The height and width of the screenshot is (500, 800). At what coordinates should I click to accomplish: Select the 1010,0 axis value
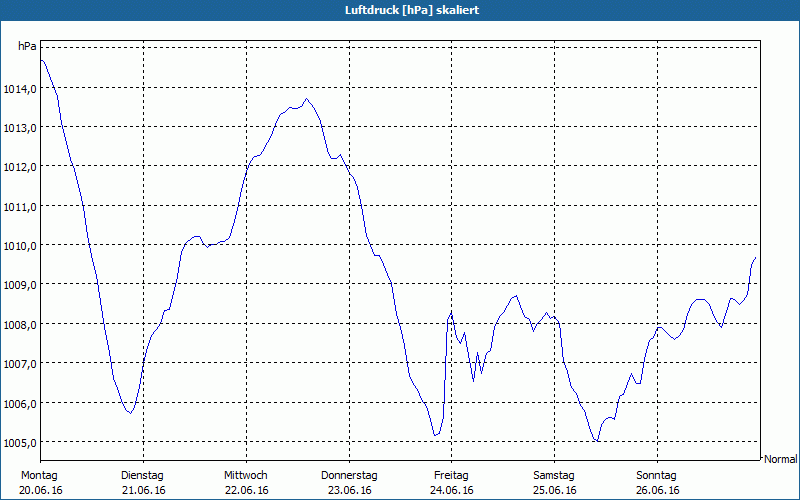tap(20, 246)
